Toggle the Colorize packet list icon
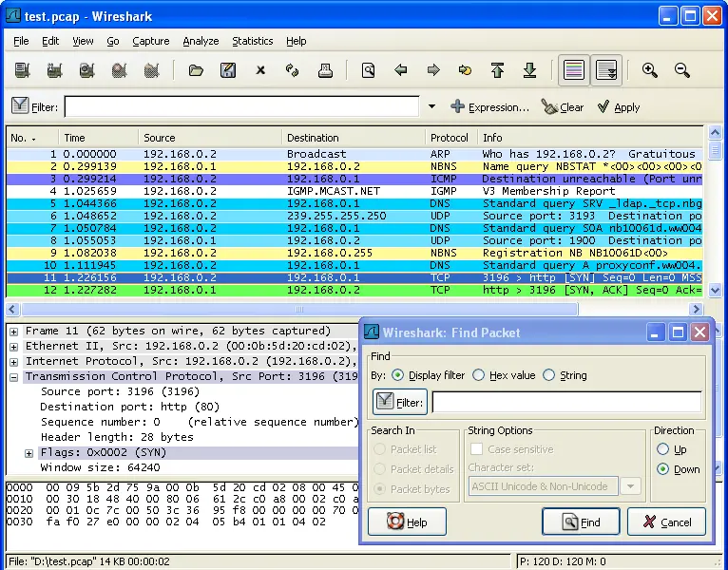The height and width of the screenshot is (570, 728). tap(573, 70)
